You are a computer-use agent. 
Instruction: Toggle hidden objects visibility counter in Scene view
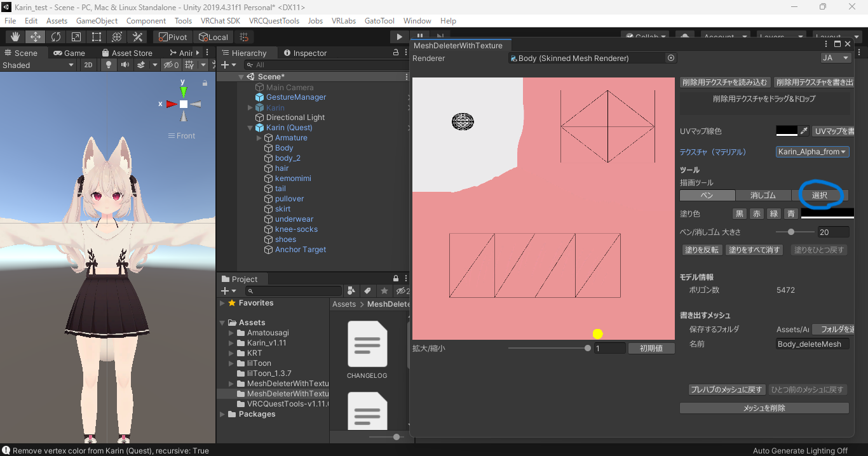(171, 65)
